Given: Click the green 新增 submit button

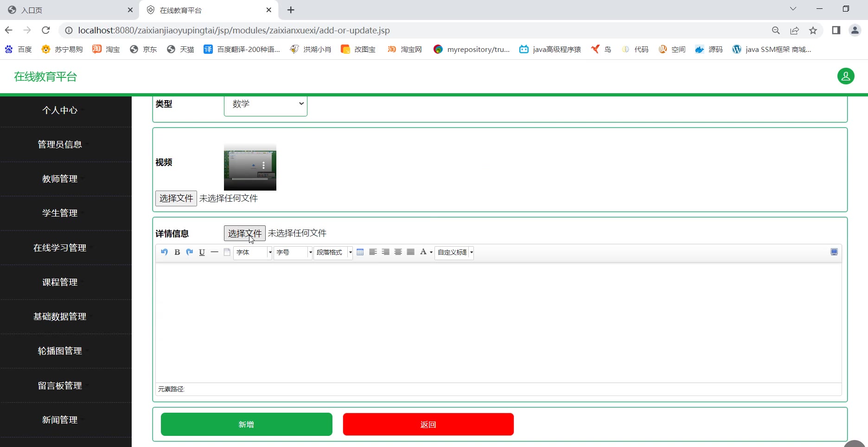Looking at the screenshot, I should tap(247, 424).
